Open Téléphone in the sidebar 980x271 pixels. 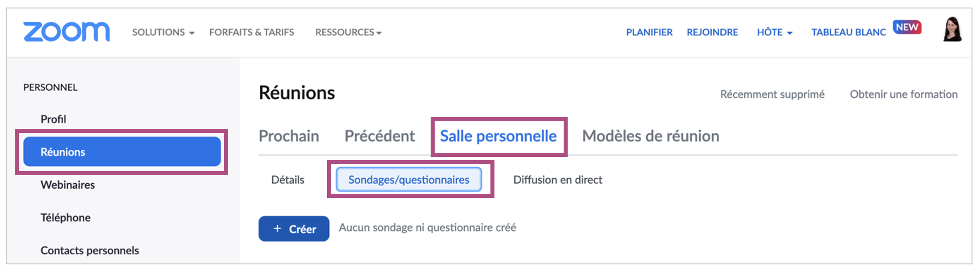click(x=65, y=218)
